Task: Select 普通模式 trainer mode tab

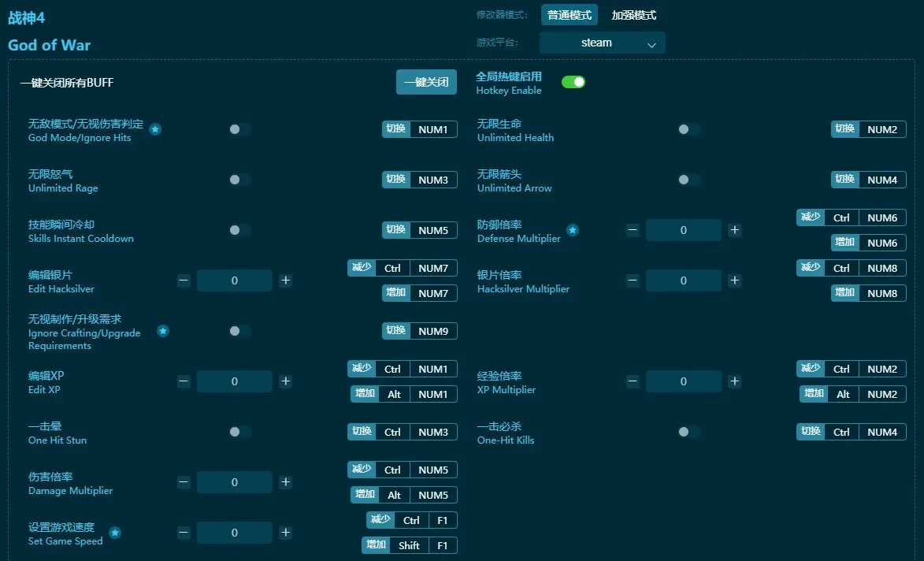Action: click(x=570, y=15)
